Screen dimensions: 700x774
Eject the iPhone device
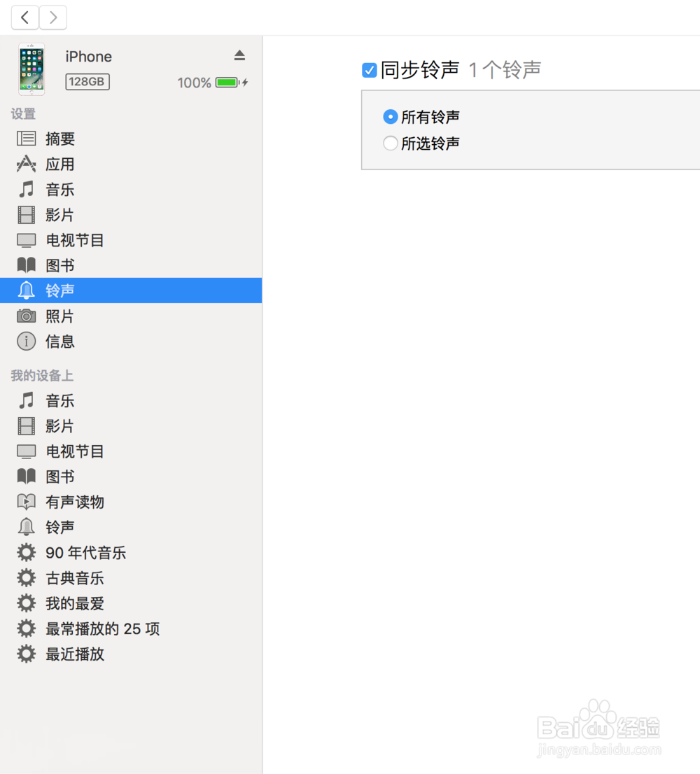[x=239, y=55]
